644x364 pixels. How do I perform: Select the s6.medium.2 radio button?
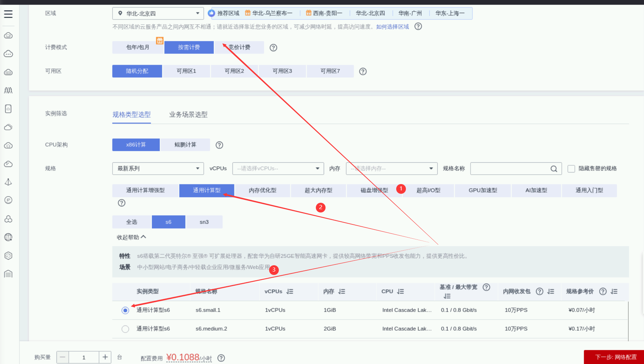coord(125,329)
